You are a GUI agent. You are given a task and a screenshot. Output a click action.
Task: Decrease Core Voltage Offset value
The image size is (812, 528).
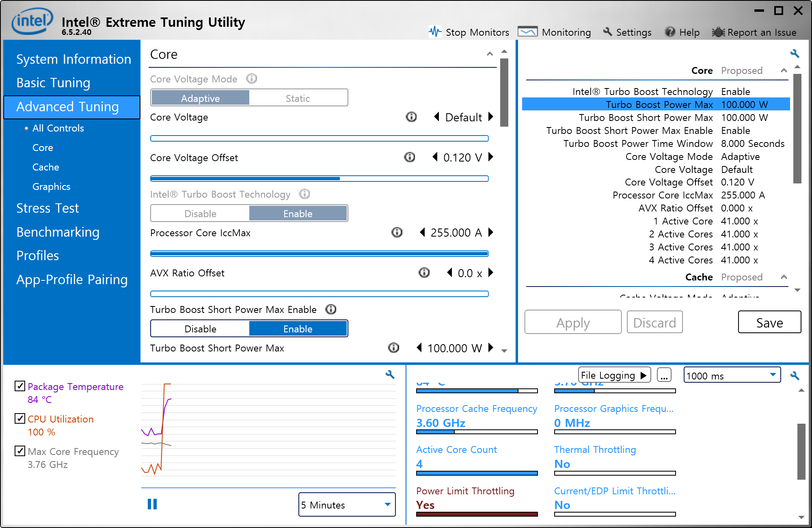[x=435, y=157]
